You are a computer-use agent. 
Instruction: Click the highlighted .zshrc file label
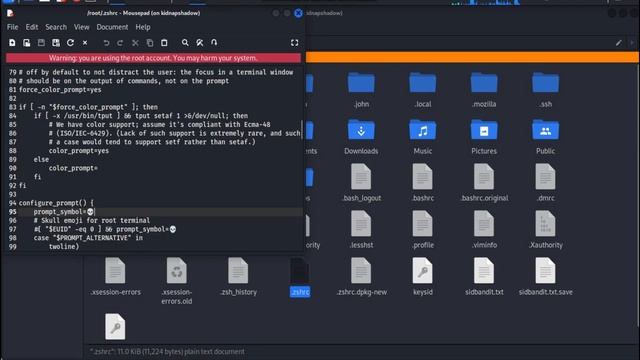(x=300, y=292)
